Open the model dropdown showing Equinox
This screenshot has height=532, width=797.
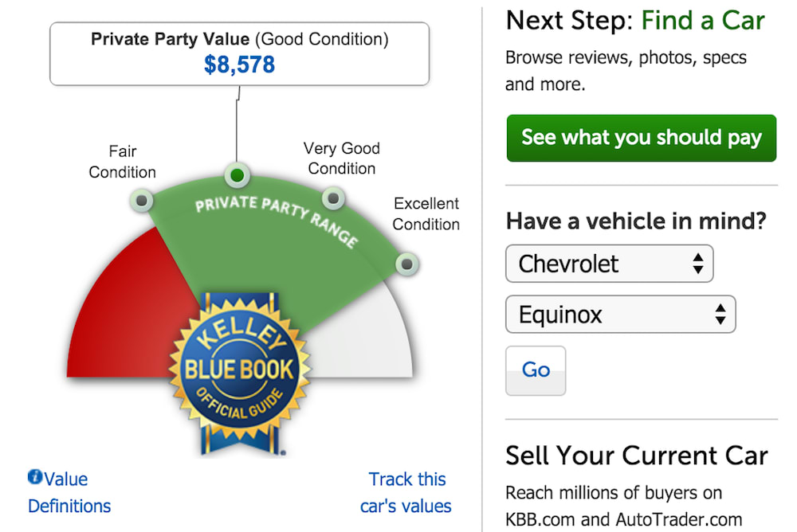pos(620,314)
